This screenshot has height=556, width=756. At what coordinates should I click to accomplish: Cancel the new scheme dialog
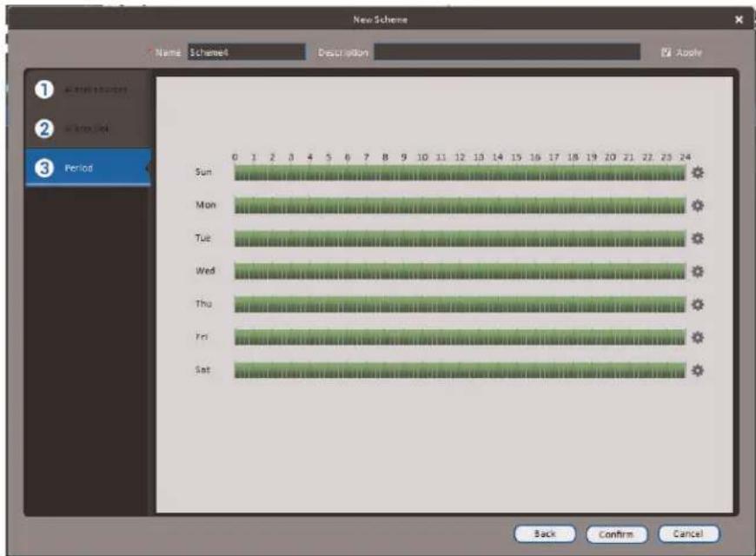(x=688, y=533)
